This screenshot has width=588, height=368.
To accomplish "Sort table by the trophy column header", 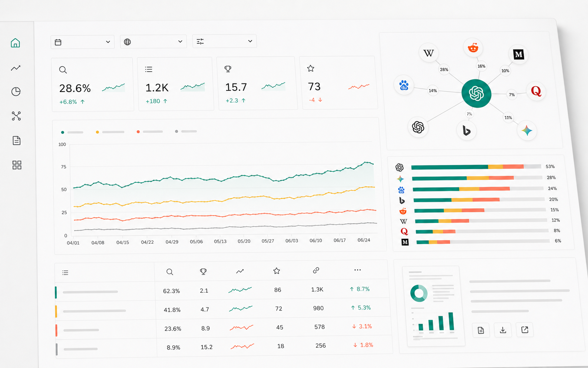I will (203, 272).
